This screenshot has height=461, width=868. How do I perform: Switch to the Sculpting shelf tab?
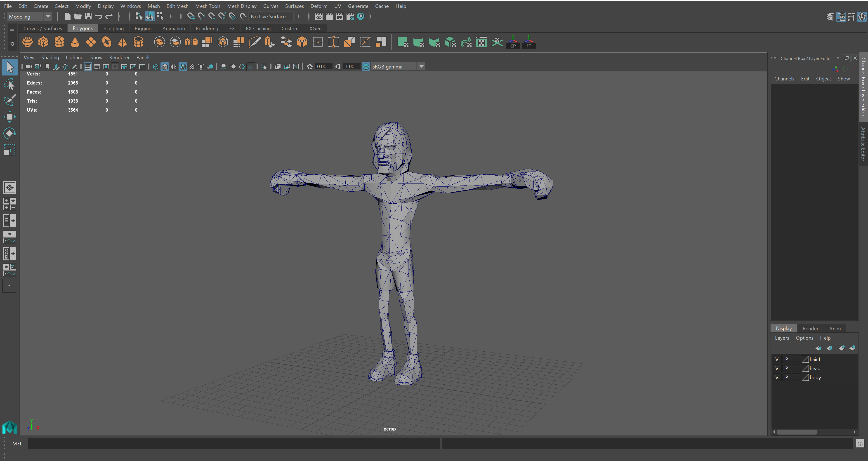coord(113,28)
